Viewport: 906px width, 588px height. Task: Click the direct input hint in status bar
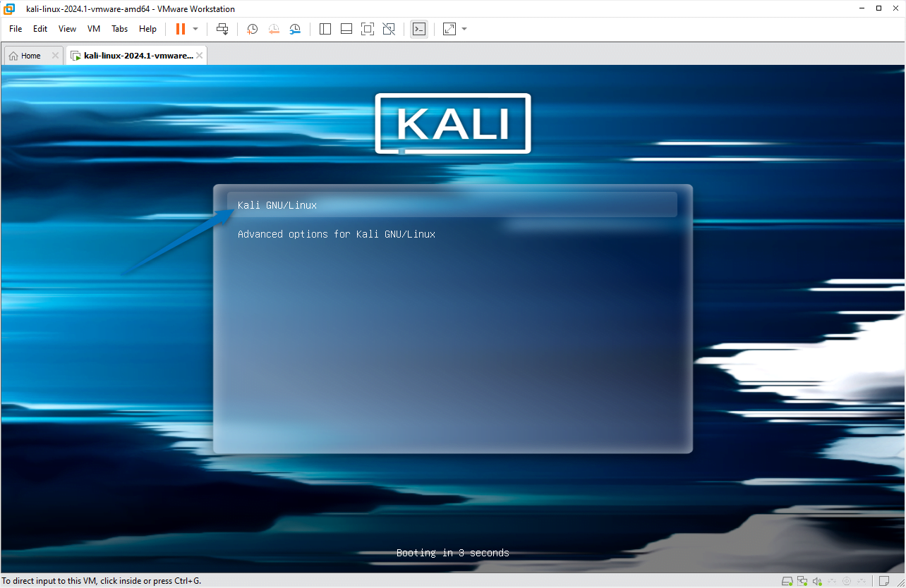[x=100, y=581]
